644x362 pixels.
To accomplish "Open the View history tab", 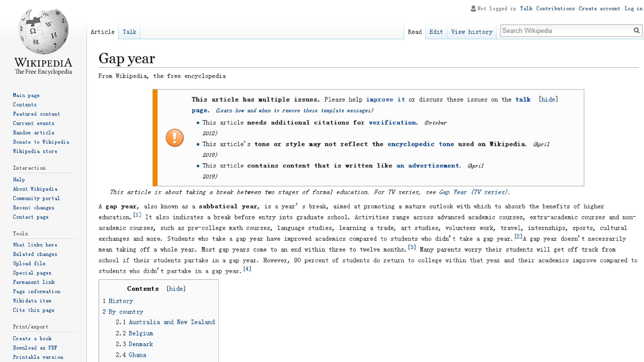I will click(x=472, y=32).
